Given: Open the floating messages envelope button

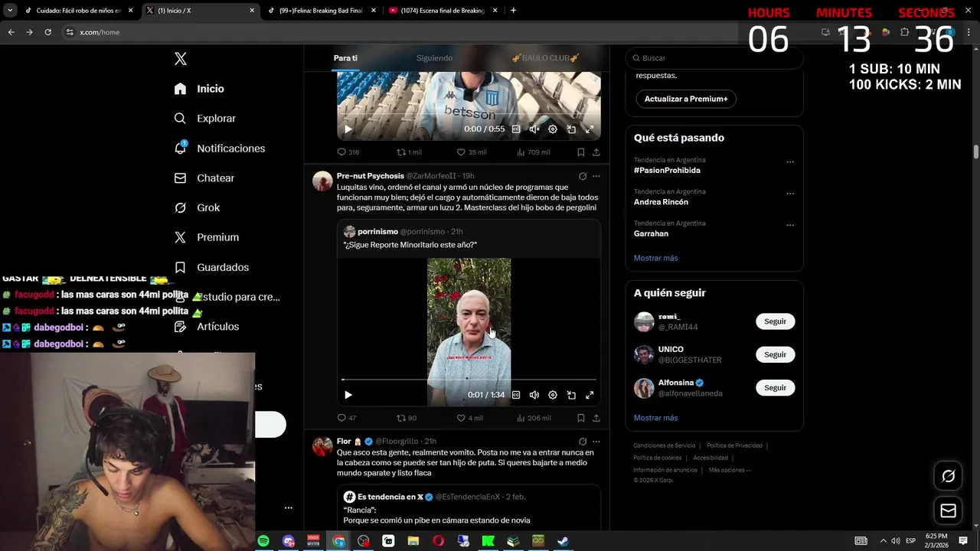Looking at the screenshot, I should (948, 510).
